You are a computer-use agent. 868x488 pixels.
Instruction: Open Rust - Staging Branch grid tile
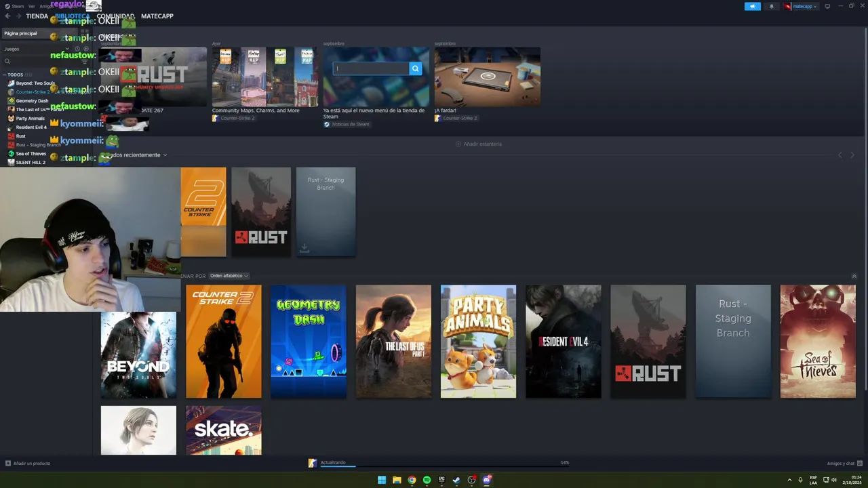coord(733,342)
